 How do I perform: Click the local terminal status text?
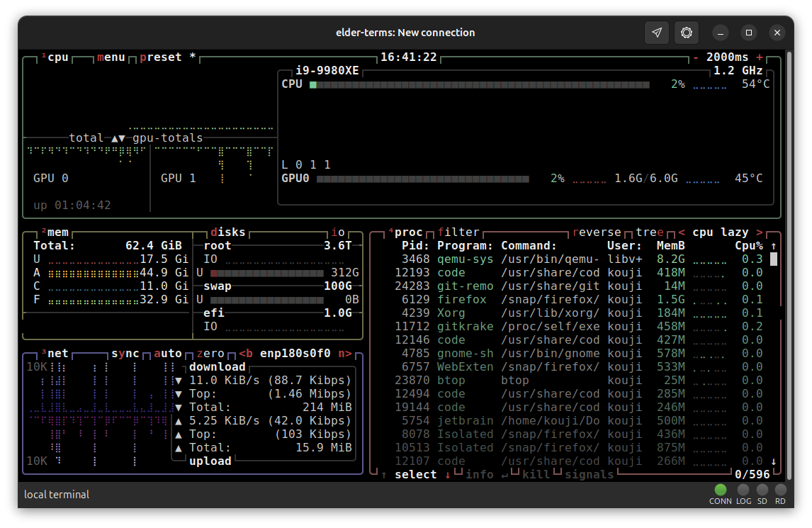(57, 494)
